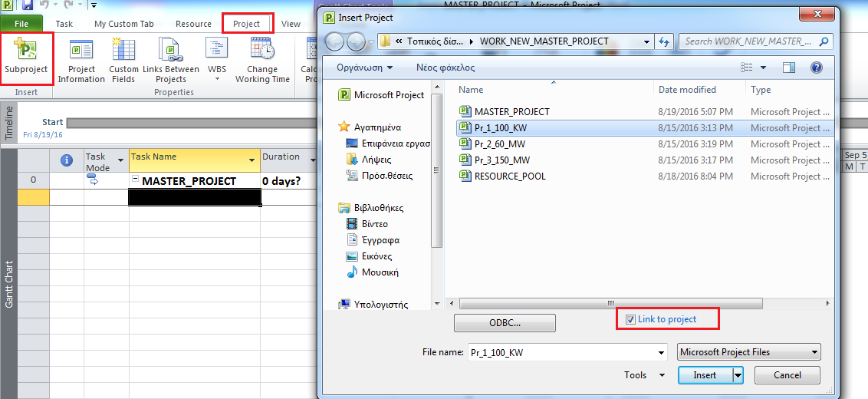Open the Οργάνωση menu
This screenshot has height=399, width=868.
point(364,68)
